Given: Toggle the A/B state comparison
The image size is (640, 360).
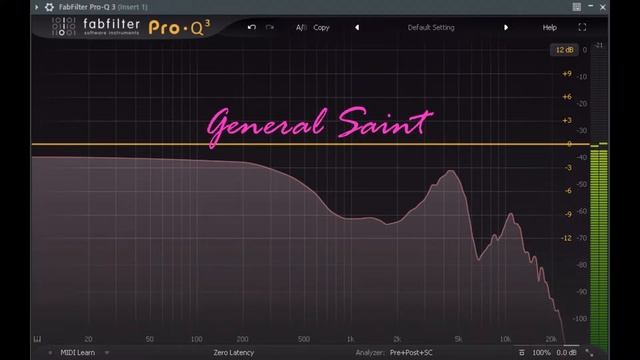Looking at the screenshot, I should point(301,27).
